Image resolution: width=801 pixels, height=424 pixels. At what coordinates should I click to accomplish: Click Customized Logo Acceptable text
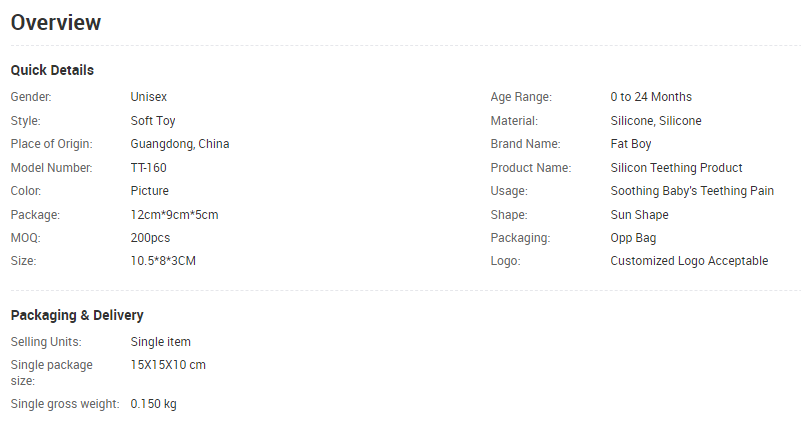point(689,261)
